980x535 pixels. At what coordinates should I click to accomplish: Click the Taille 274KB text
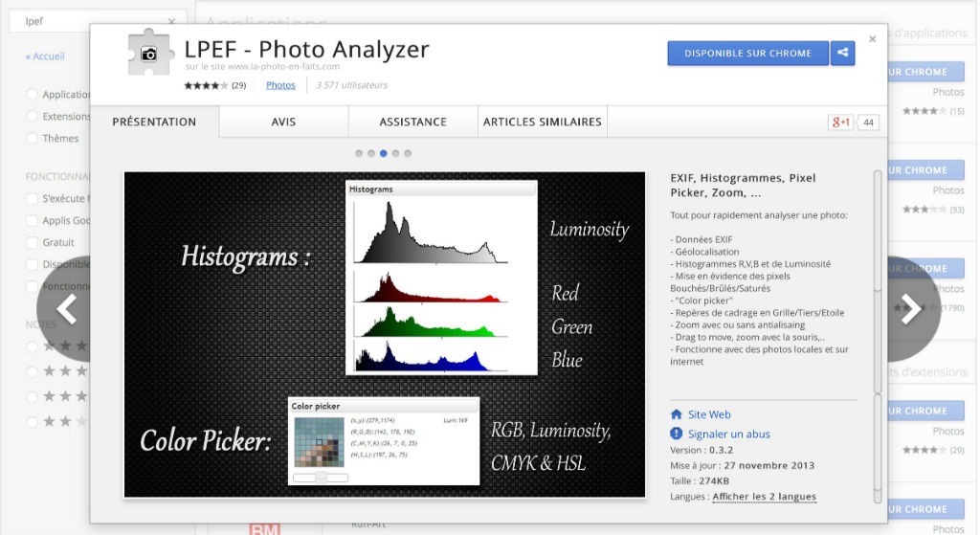(x=700, y=481)
